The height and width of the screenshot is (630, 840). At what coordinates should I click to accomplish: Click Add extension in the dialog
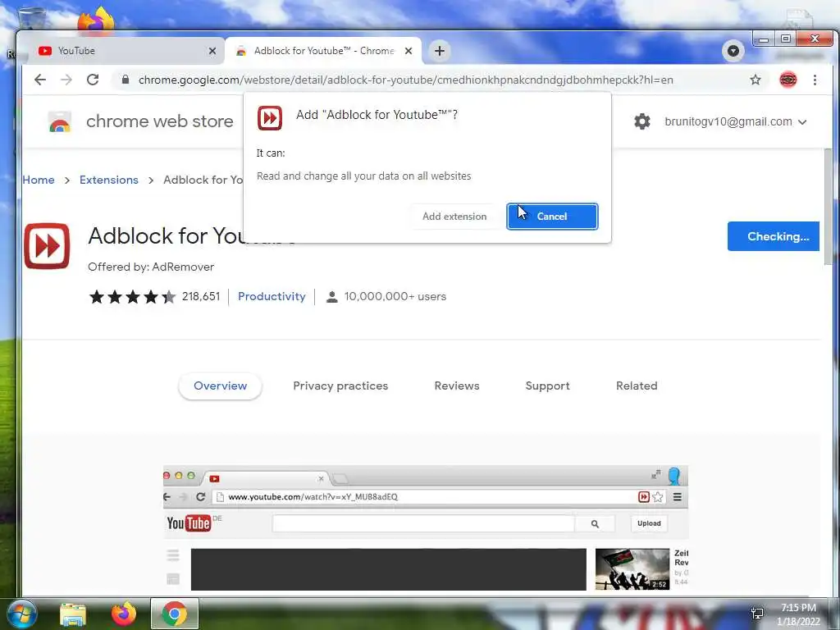(x=454, y=217)
